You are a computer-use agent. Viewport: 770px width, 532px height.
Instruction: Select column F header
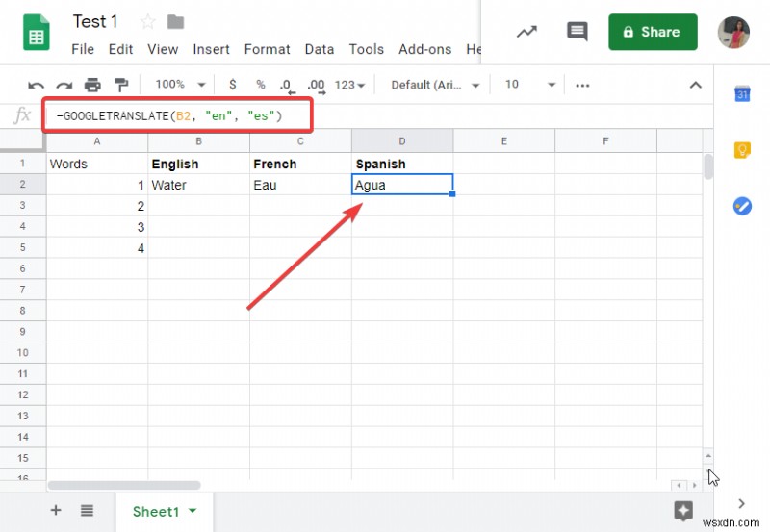[605, 141]
